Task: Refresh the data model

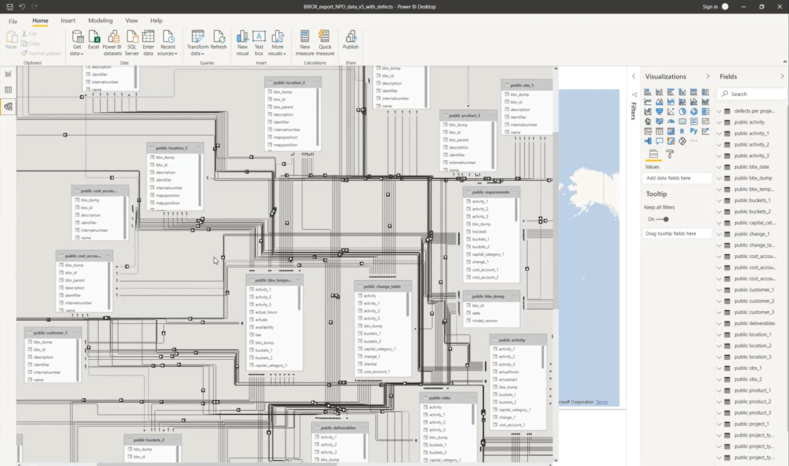Action: (x=218, y=40)
